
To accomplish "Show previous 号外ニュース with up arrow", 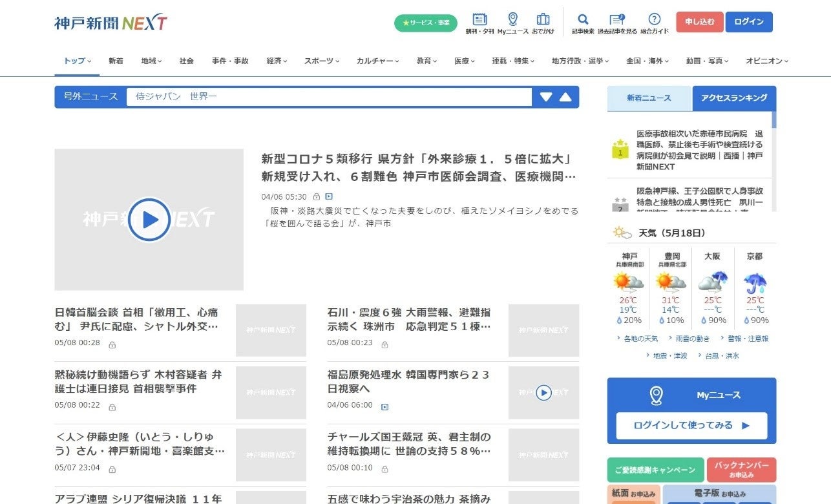I will tap(565, 97).
